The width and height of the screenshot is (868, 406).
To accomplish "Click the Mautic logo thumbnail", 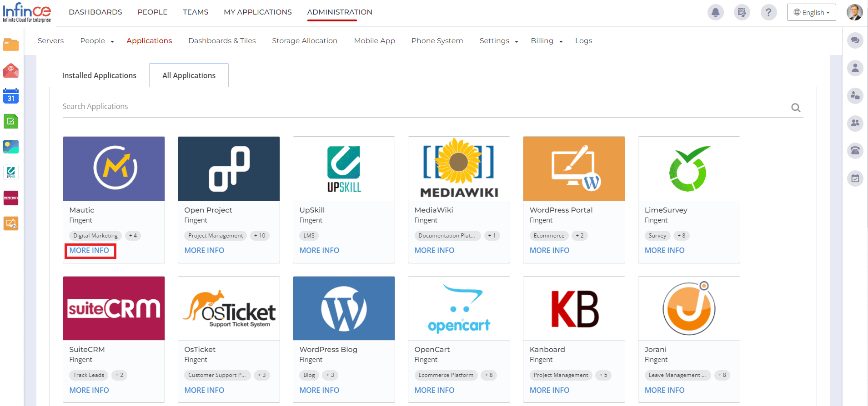I will coord(114,168).
